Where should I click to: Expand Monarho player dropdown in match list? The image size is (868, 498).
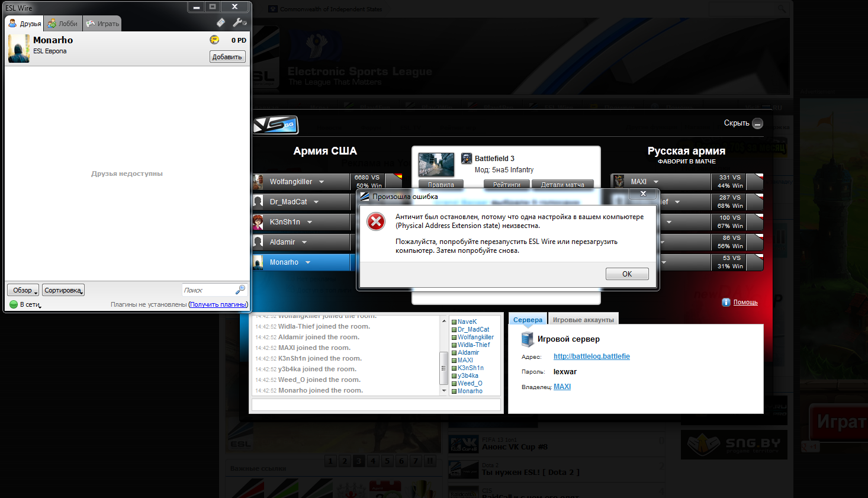(308, 262)
